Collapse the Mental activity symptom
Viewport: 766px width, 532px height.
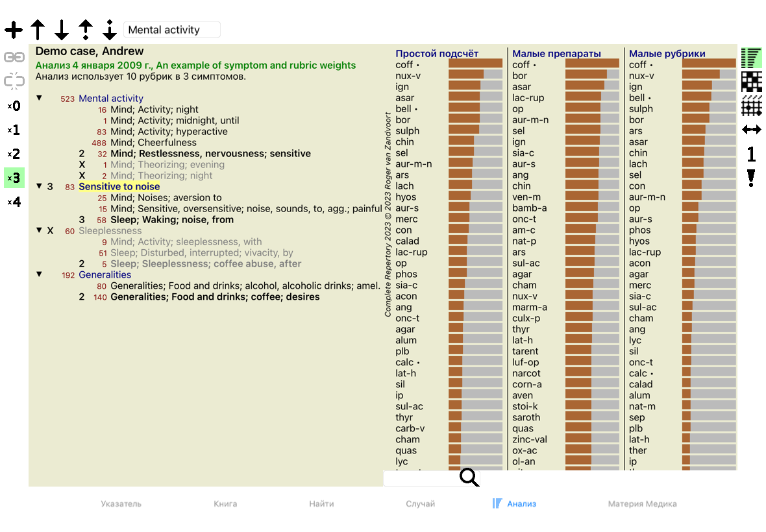pos(39,98)
